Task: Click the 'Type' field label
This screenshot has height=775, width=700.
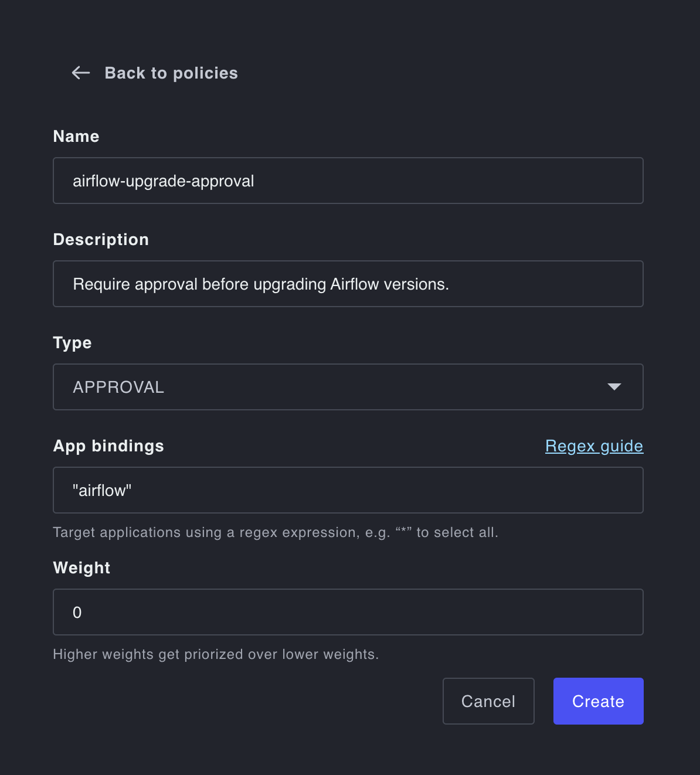Action: click(72, 343)
